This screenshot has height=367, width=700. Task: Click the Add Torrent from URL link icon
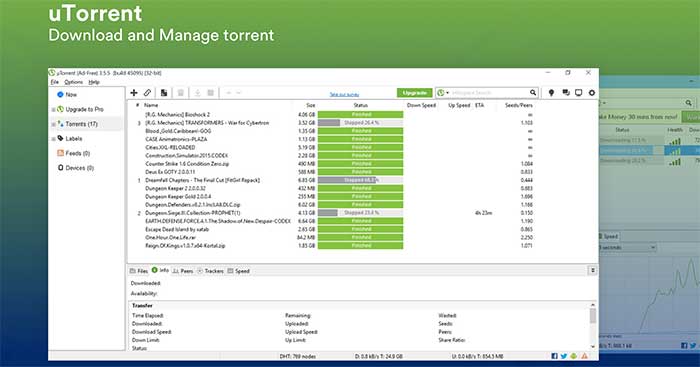pyautogui.click(x=147, y=92)
